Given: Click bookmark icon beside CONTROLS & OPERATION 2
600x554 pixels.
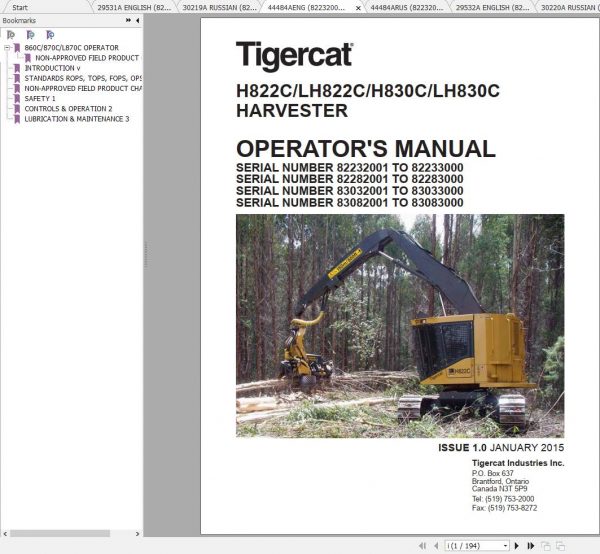Looking at the screenshot, I should [x=17, y=109].
